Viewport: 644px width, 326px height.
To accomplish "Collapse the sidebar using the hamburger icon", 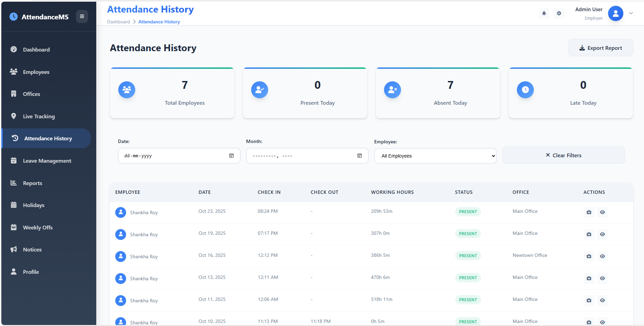I will tap(82, 16).
